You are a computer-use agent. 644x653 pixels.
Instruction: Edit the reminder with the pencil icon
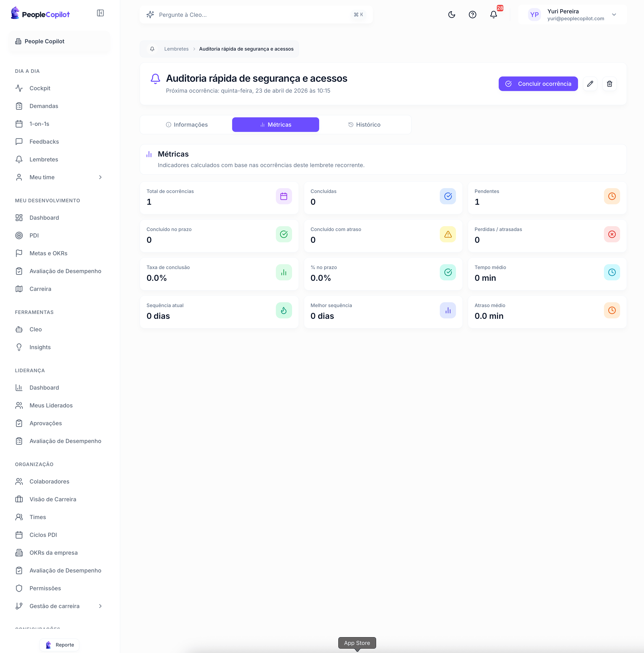pos(590,84)
